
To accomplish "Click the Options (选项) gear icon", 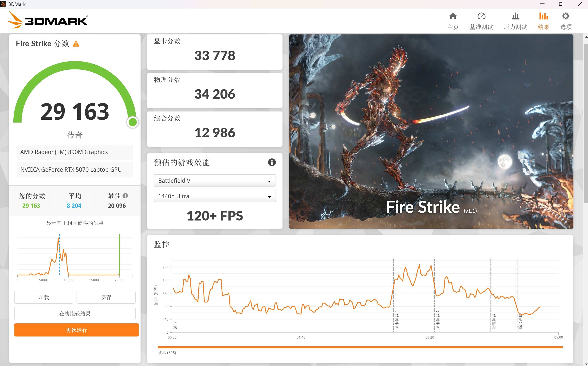I will 566,16.
